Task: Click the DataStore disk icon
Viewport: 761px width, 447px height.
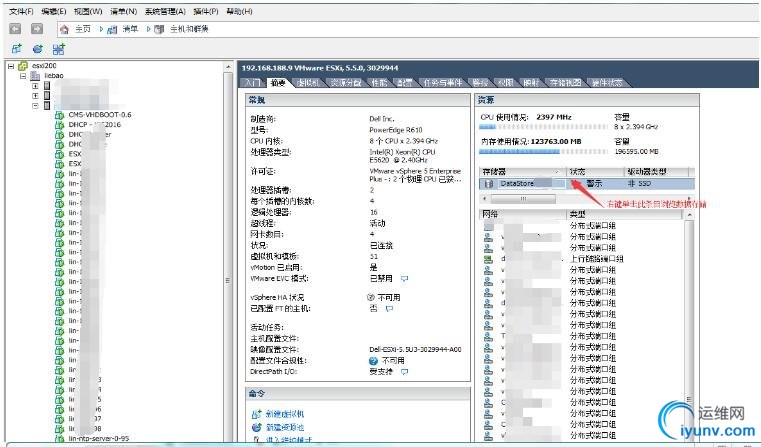Action: pos(489,184)
